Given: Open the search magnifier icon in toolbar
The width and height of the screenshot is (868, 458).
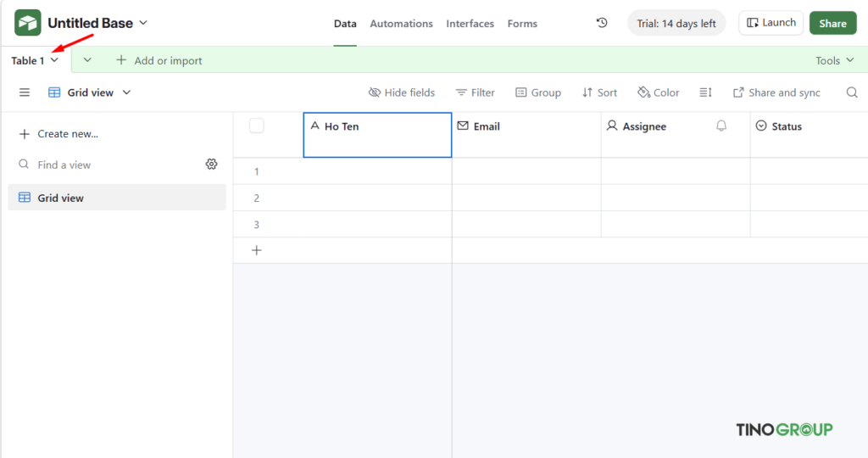Looking at the screenshot, I should coord(852,92).
